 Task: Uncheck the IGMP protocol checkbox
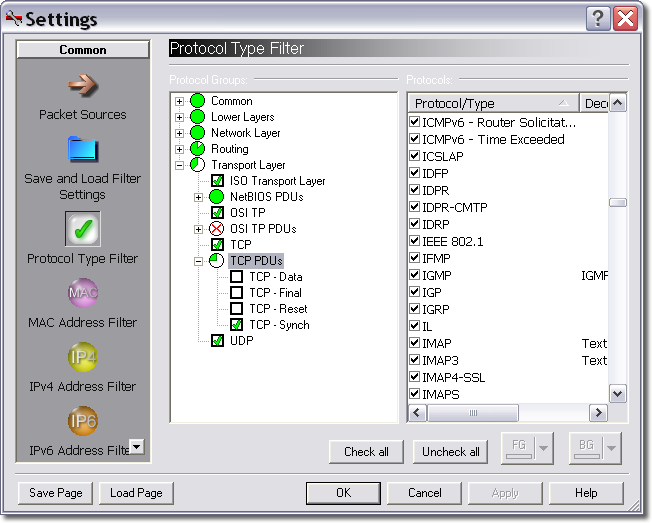pos(414,275)
